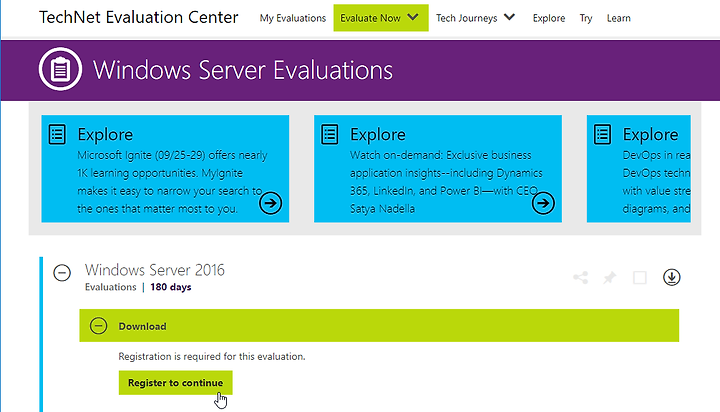Open the Tech Journeys dropdown menu
The width and height of the screenshot is (720, 412).
(475, 18)
